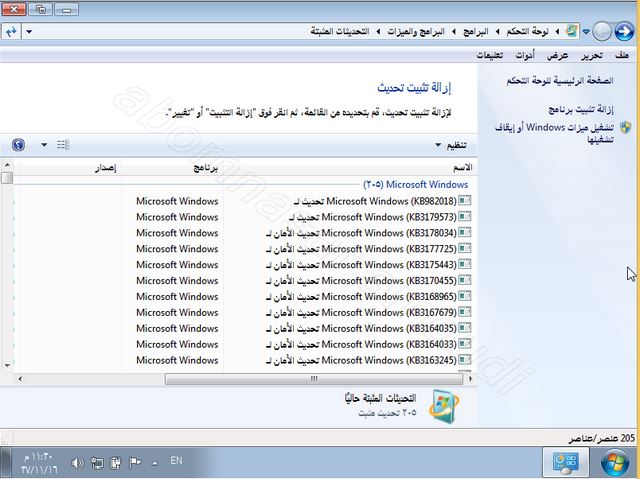Open the تنظيم dropdown
640x479 pixels.
451,145
